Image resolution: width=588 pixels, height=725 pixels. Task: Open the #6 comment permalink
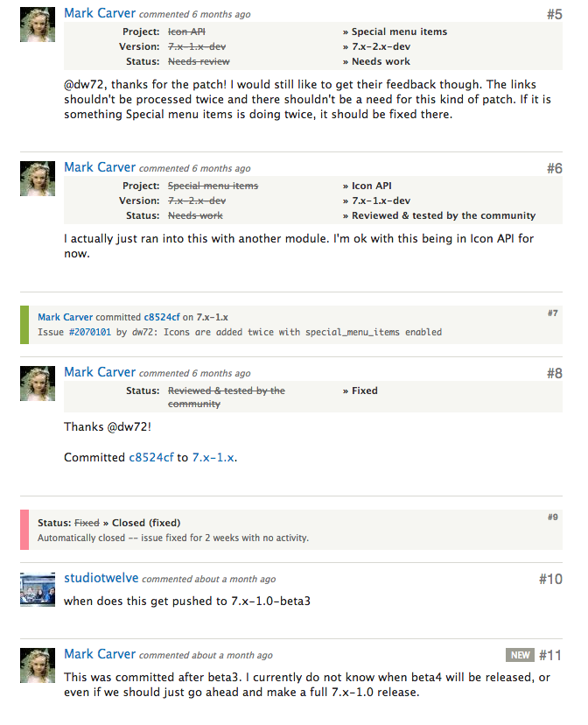click(x=554, y=168)
